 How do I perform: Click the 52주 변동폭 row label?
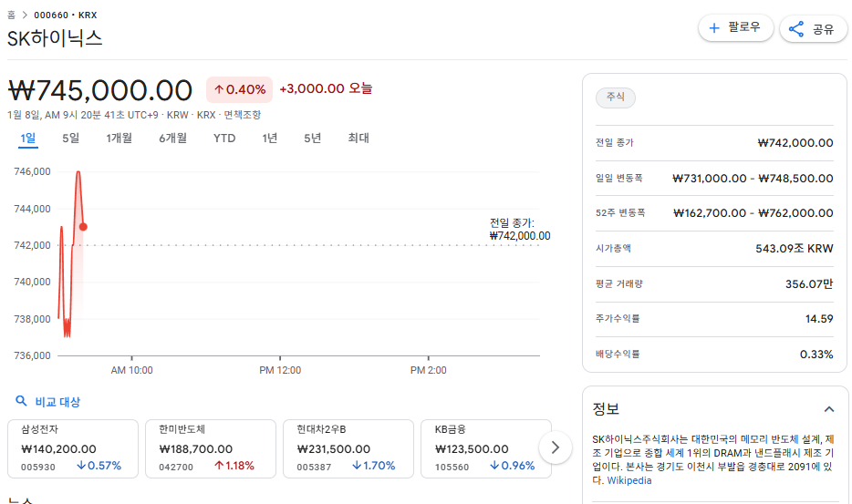620,213
